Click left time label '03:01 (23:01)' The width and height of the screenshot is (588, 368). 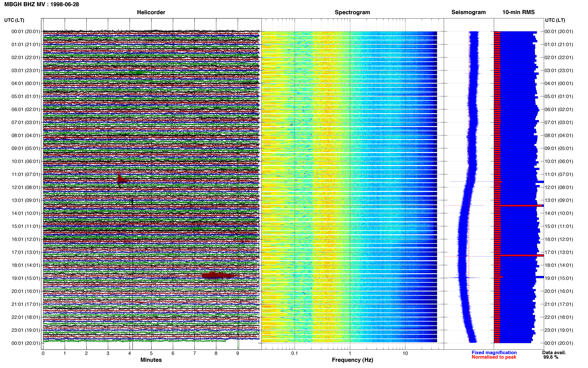[26, 71]
